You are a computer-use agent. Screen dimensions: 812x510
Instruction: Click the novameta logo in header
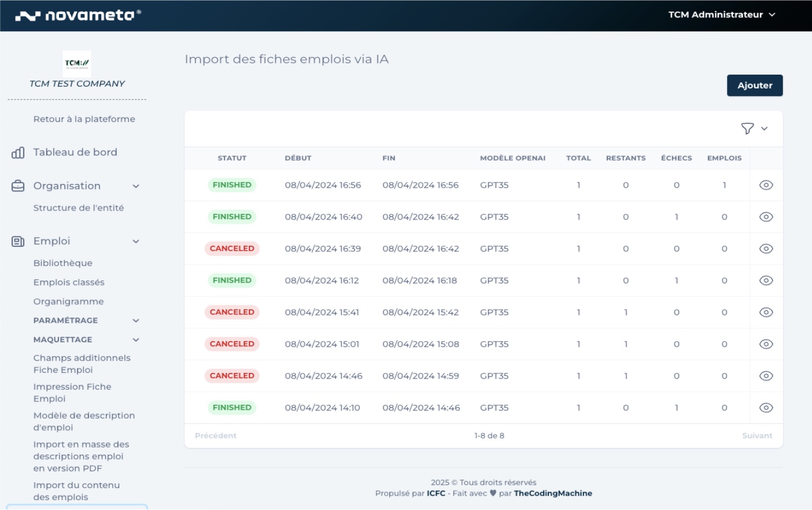(77, 15)
